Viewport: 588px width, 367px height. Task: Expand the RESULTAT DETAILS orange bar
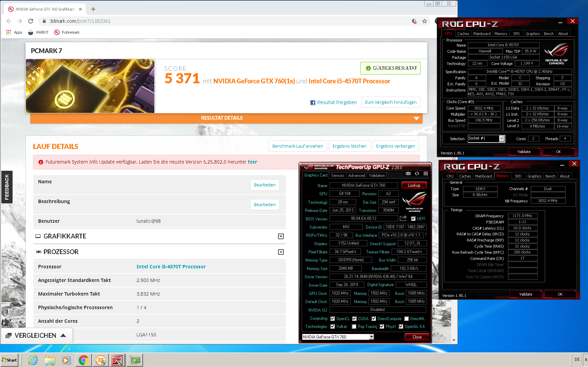pyautogui.click(x=226, y=118)
